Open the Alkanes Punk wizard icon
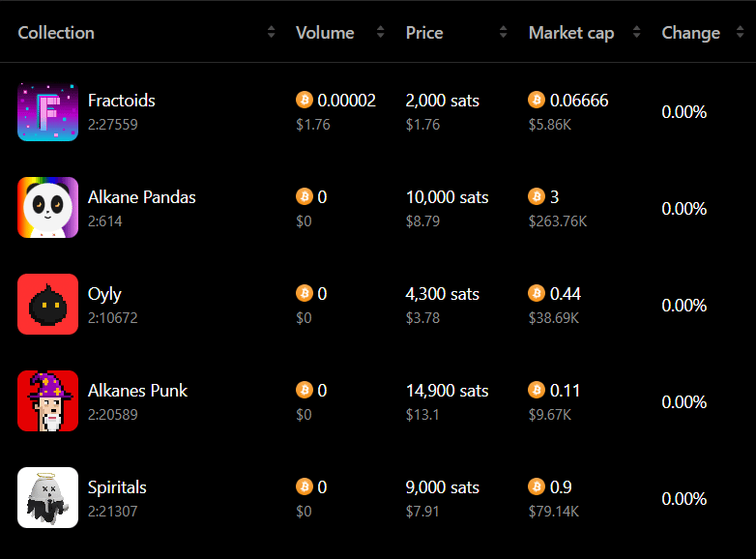The width and height of the screenshot is (756, 559). (47, 400)
